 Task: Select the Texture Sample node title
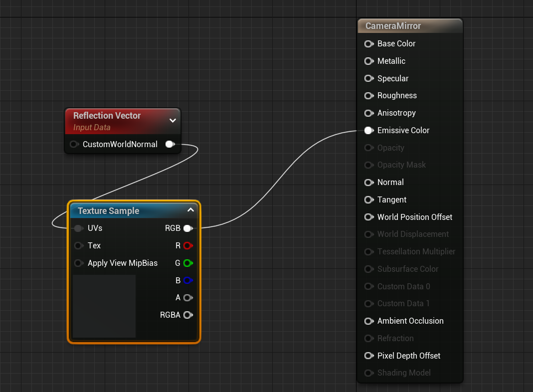point(108,211)
